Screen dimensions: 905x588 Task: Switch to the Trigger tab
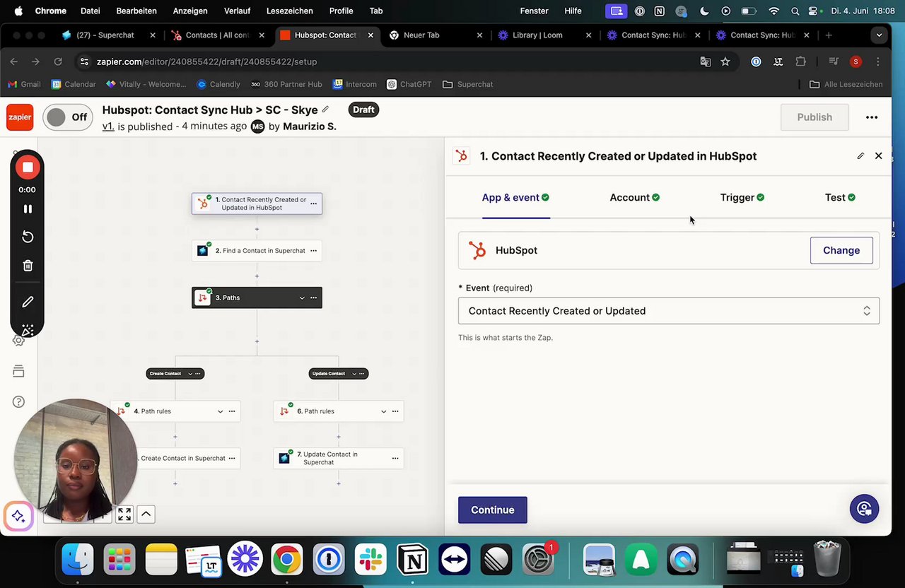point(742,197)
